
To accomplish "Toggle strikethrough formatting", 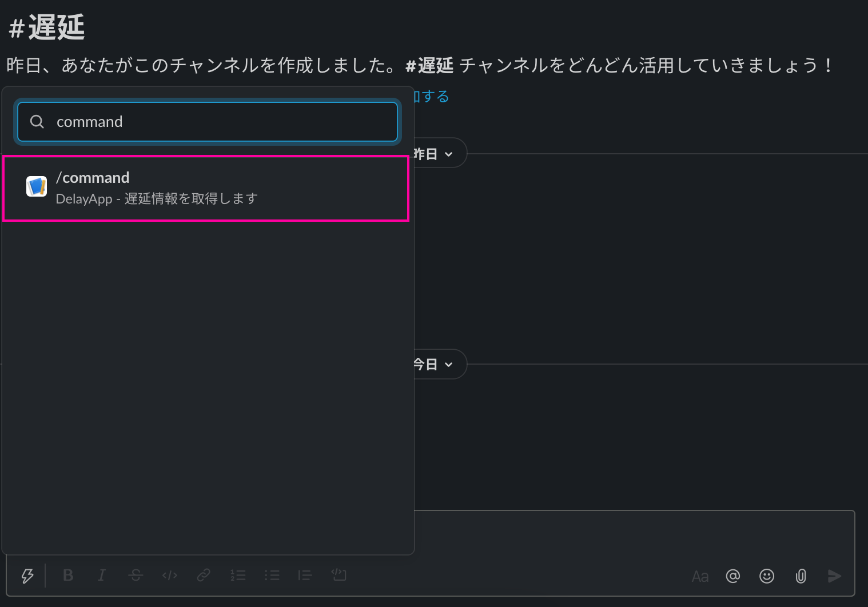I will (x=136, y=576).
